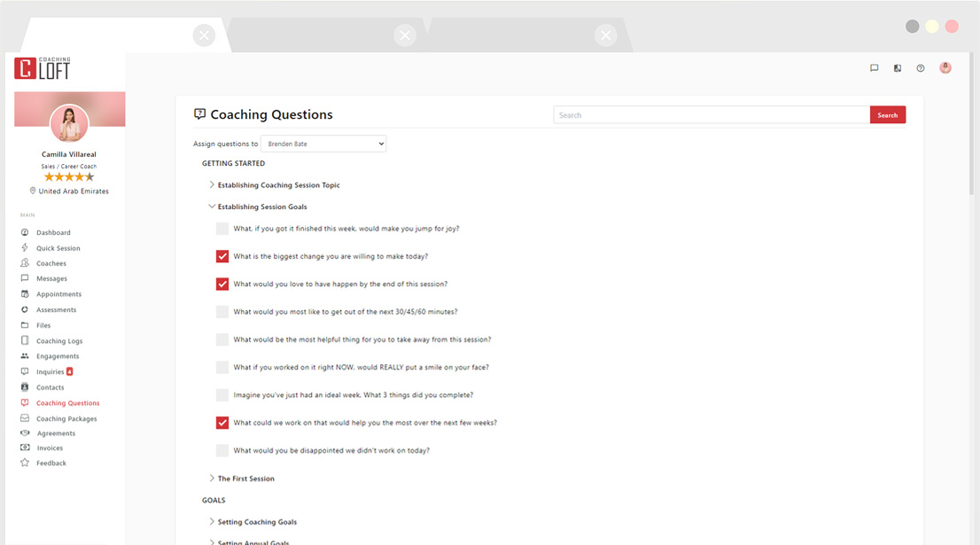Open Dashboard from the sidebar menu

(53, 233)
